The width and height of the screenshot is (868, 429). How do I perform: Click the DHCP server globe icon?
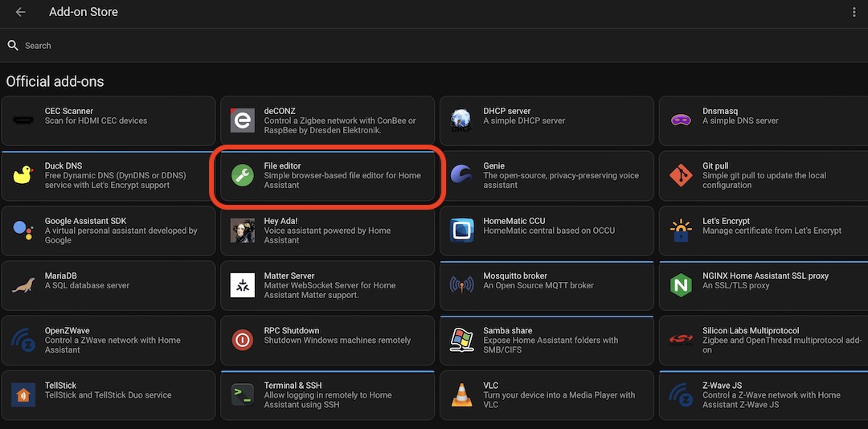[x=461, y=121]
